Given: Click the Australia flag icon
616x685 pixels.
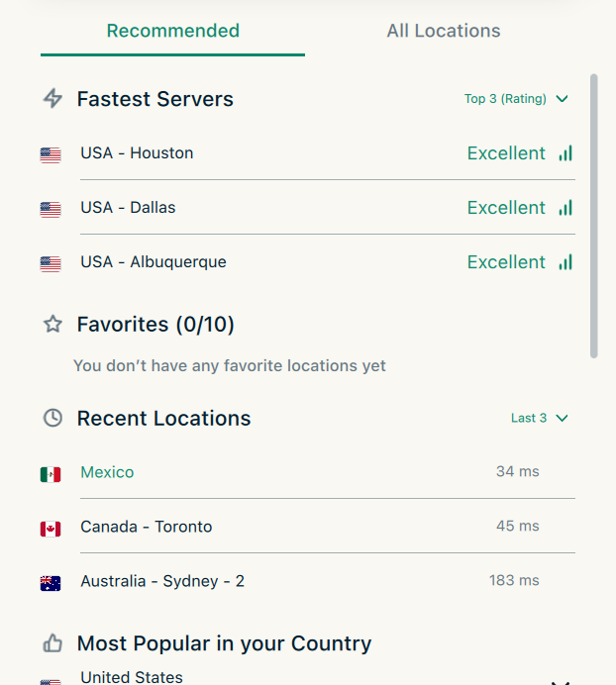Looking at the screenshot, I should coord(51,584).
